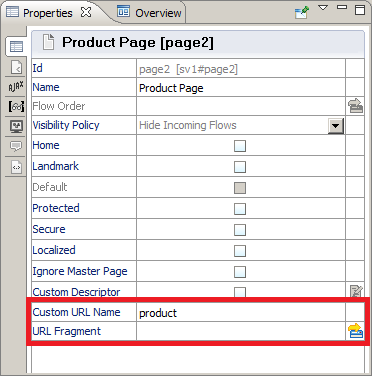The width and height of the screenshot is (372, 376).
Task: Click the 'Hide Incoming Flows' value
Action: (x=188, y=125)
